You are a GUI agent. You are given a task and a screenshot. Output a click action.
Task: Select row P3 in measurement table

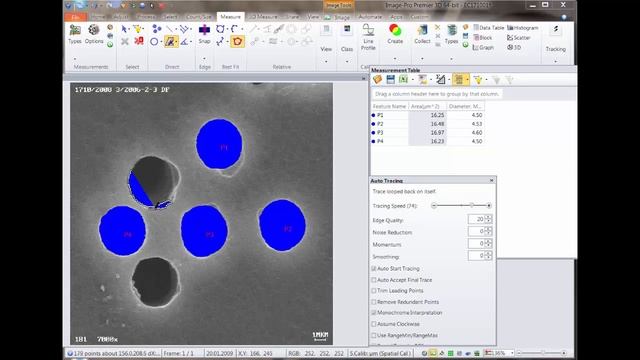click(427, 132)
